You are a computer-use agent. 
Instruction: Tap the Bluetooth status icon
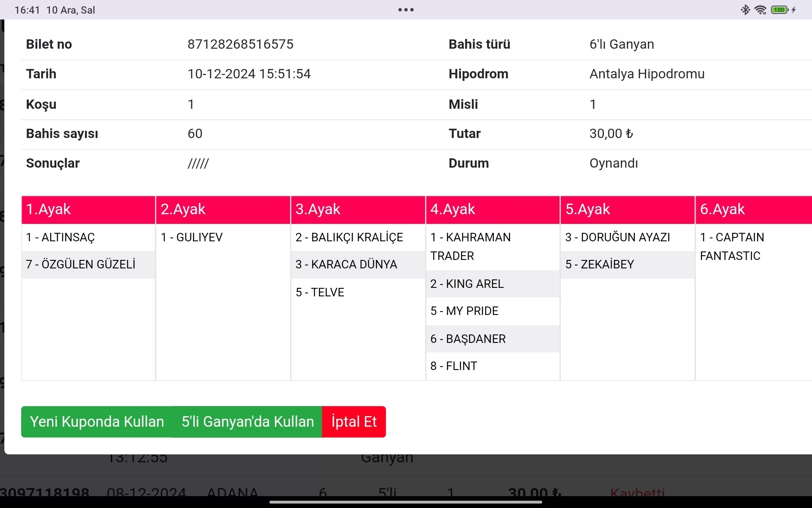[x=745, y=10]
